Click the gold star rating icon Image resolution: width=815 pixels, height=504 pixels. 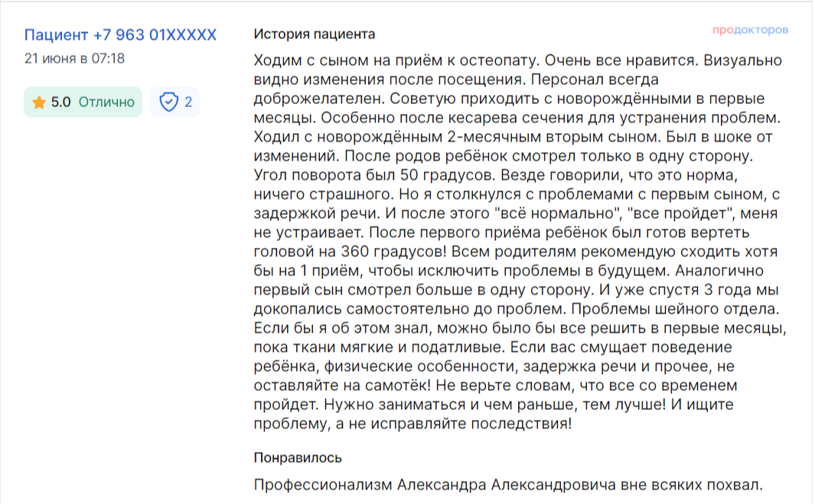tap(39, 102)
